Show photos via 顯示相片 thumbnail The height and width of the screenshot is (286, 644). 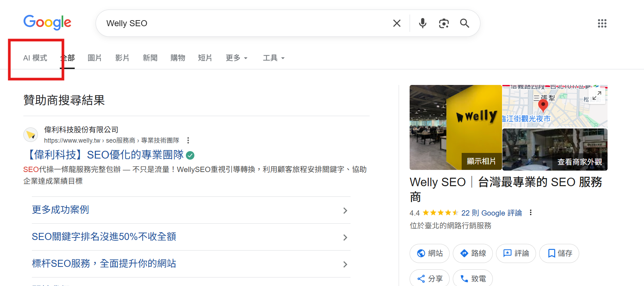(x=456, y=127)
